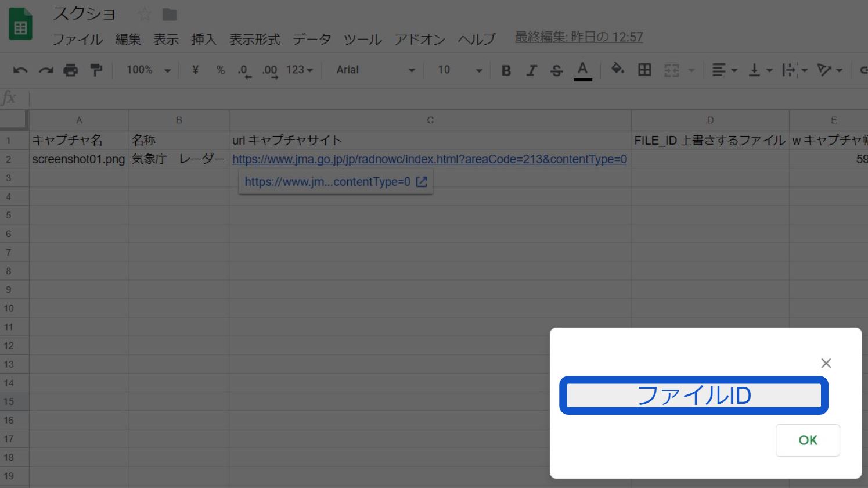Click the ファイルID input field

693,396
